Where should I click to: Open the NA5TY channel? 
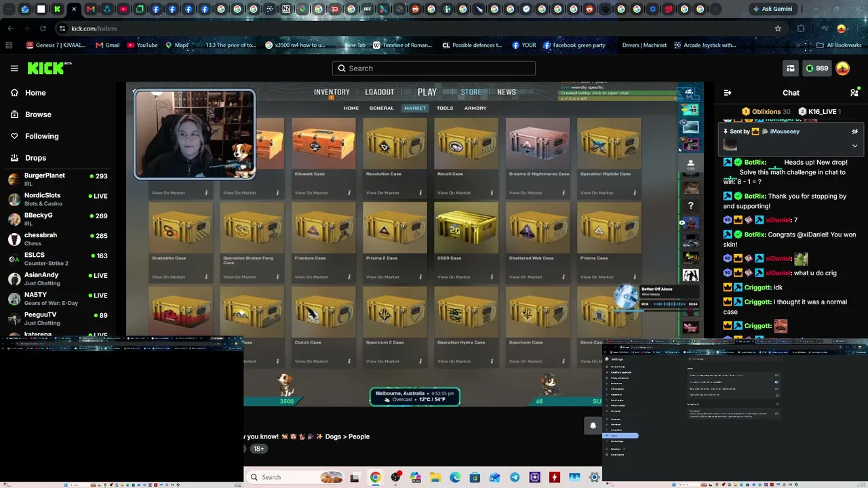click(58, 298)
